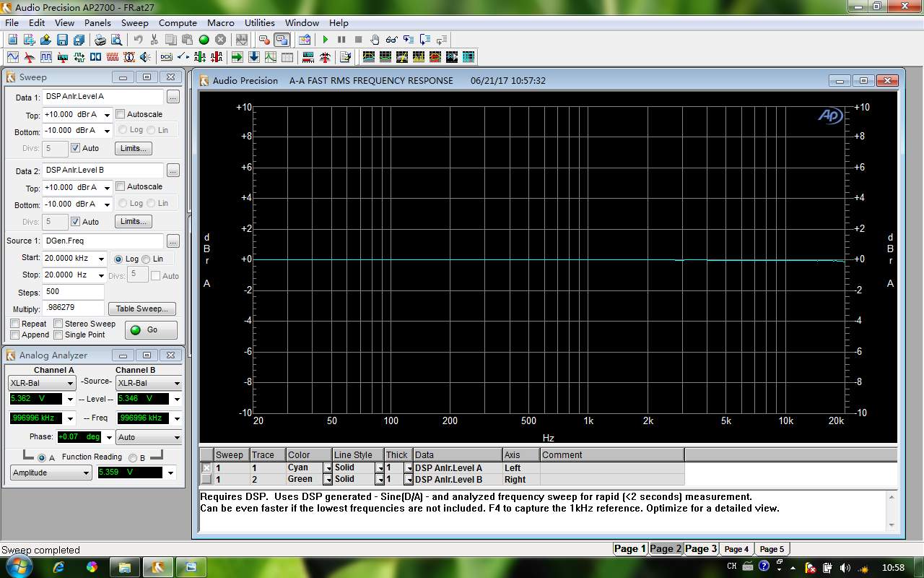Click the Source 1 browse ellipsis button
This screenshot has width=924, height=578.
click(x=173, y=241)
